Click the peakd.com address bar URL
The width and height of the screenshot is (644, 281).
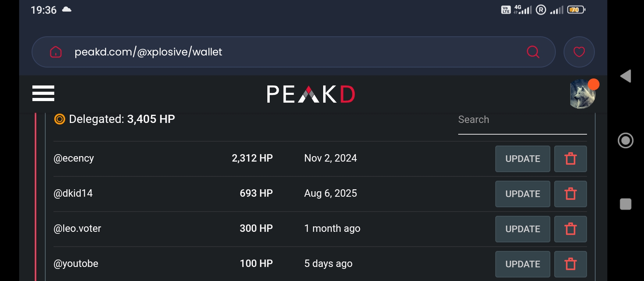[x=148, y=52]
